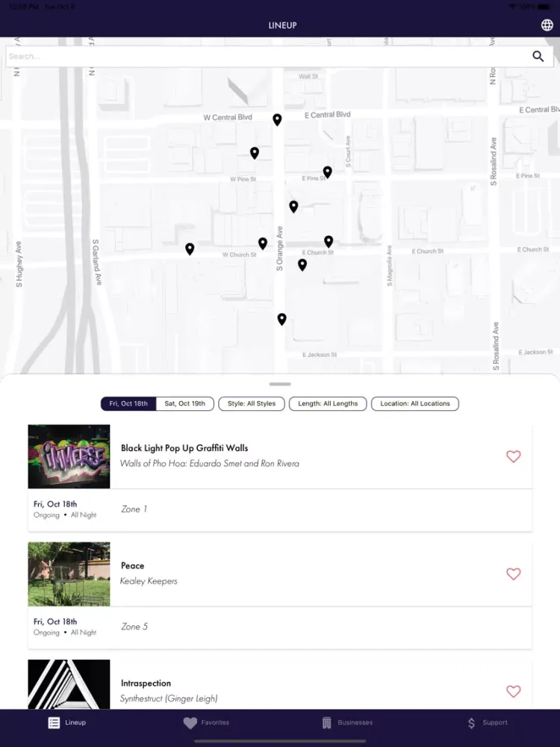The width and height of the screenshot is (560, 747).
Task: Click the Search input field
Action: 279,56
